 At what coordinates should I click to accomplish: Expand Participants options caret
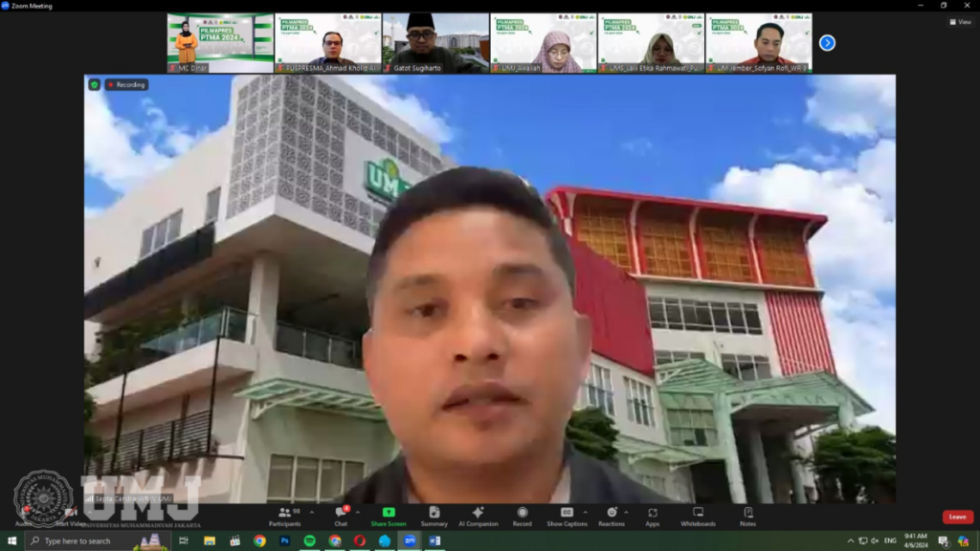[312, 513]
